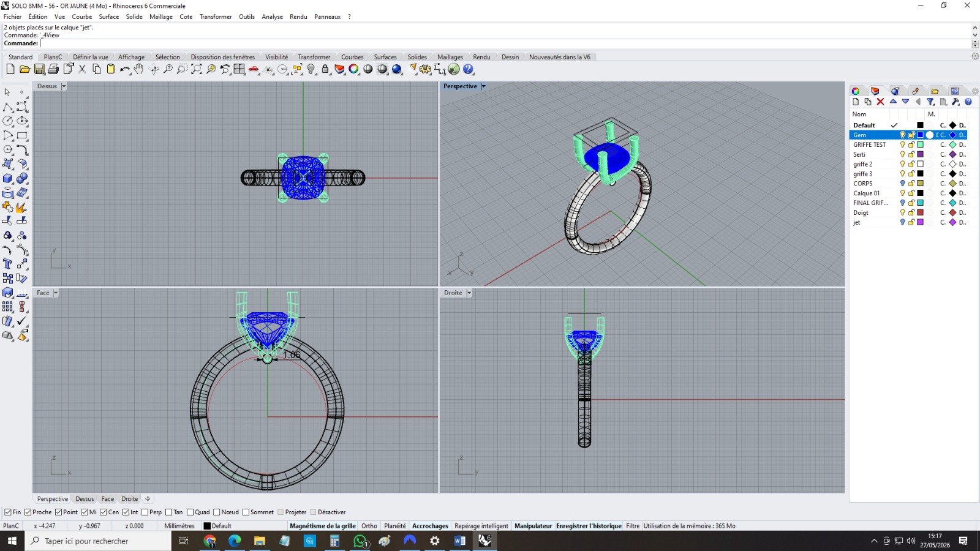Activate the Pan hand tool
This screenshot has width=980, height=551.
[x=139, y=69]
